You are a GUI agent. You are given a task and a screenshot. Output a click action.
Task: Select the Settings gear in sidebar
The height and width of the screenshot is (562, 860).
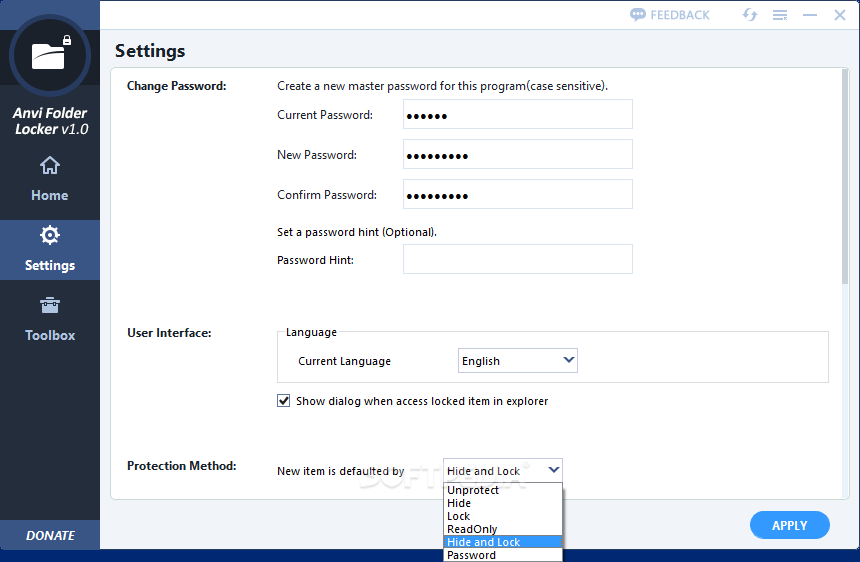tap(50, 236)
